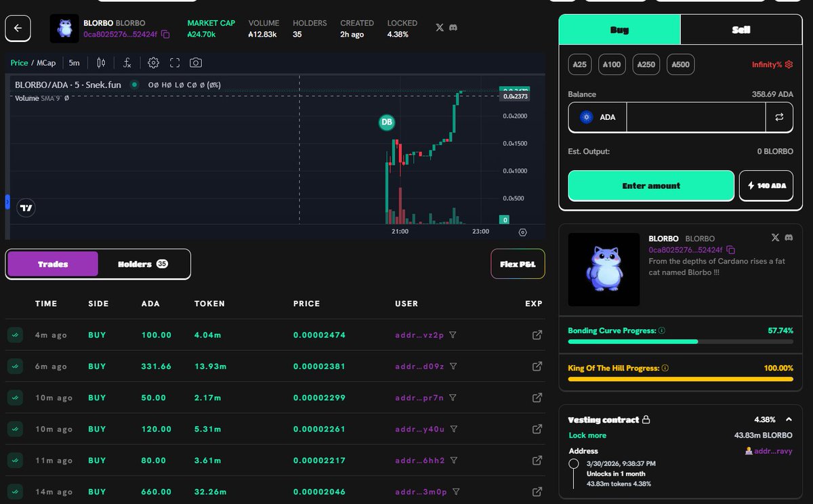Choose the ₳500 preset amount
Image resolution: width=813 pixels, height=504 pixels.
681,65
